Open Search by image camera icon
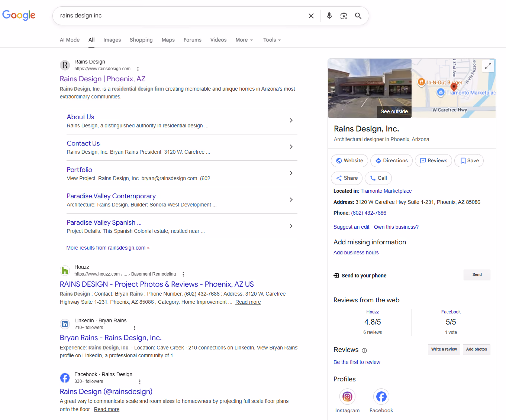 [344, 16]
